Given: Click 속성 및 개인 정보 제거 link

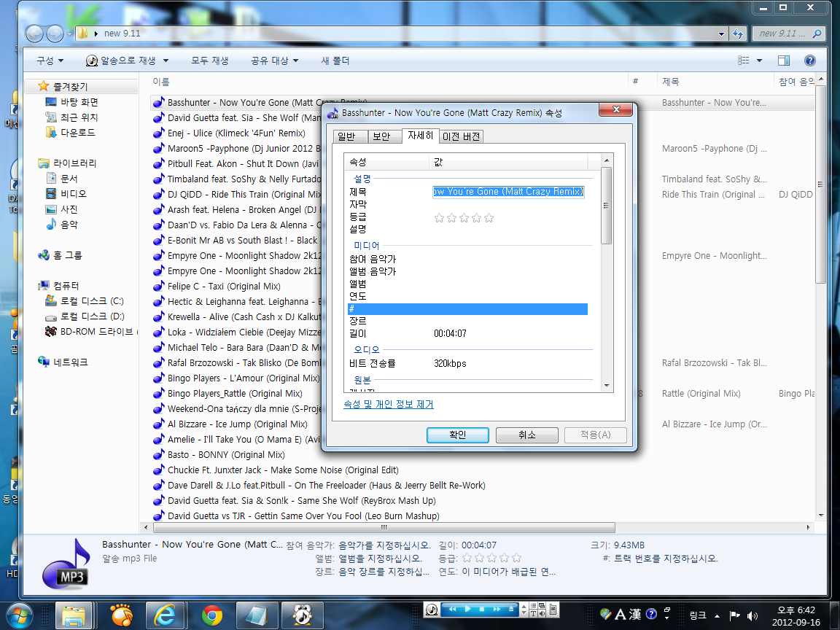Looking at the screenshot, I should tap(389, 405).
